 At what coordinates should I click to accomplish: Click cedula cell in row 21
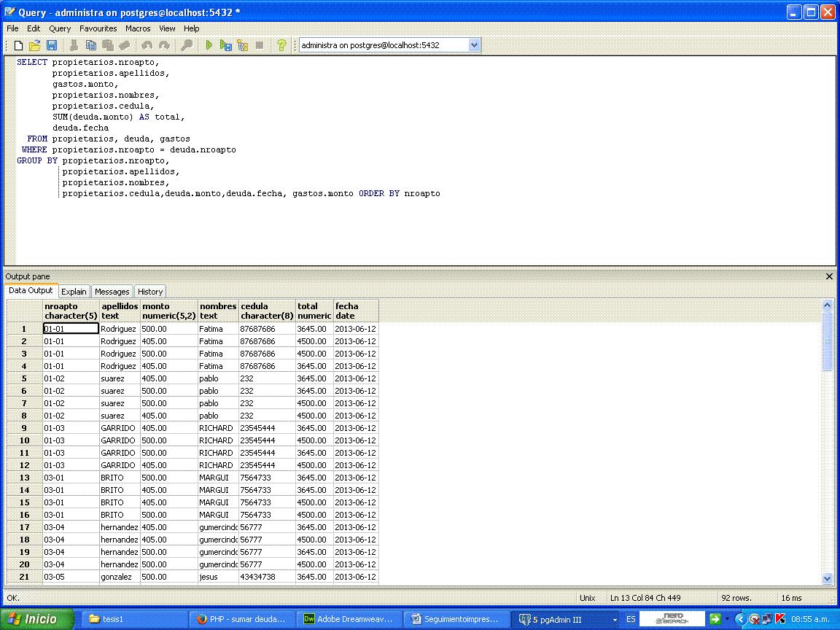click(x=268, y=577)
